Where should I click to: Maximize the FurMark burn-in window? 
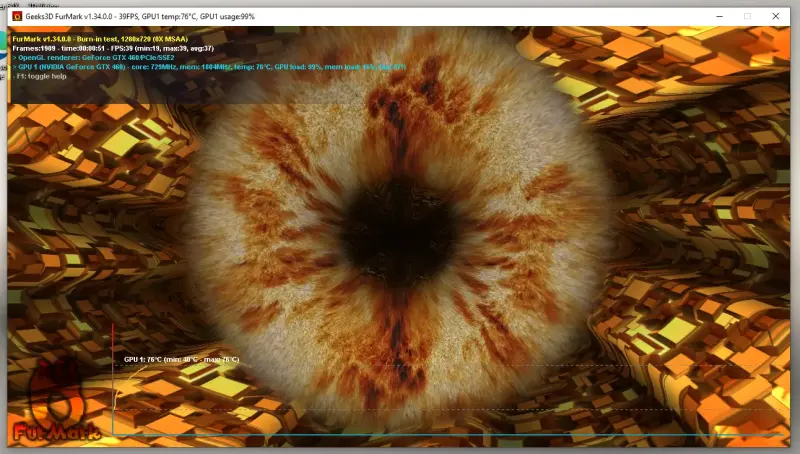point(747,16)
